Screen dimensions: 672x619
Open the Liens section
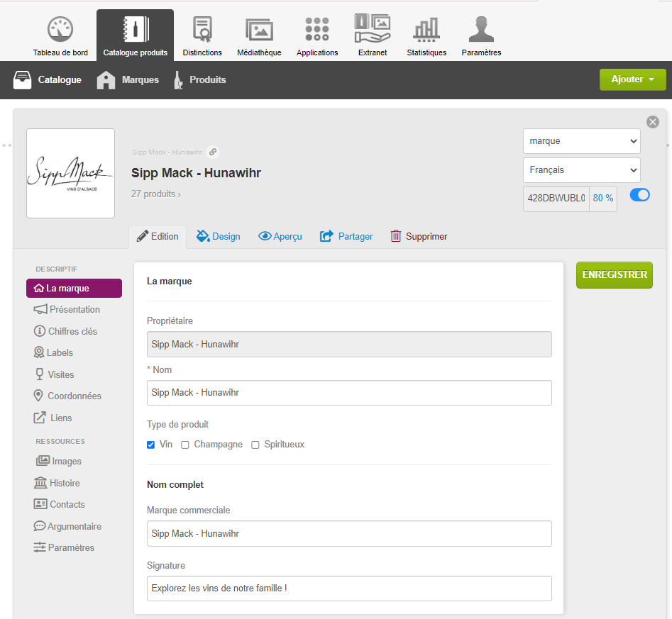click(x=53, y=418)
